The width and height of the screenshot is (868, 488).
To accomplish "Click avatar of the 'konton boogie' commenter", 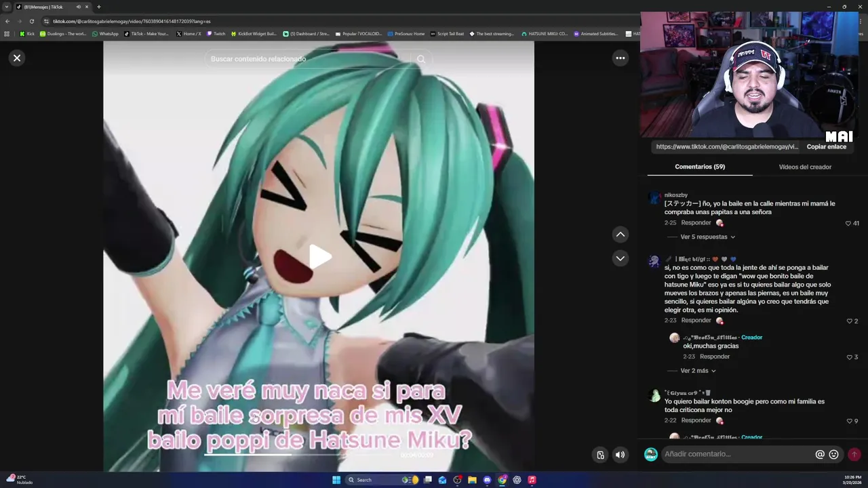I will [x=654, y=396].
